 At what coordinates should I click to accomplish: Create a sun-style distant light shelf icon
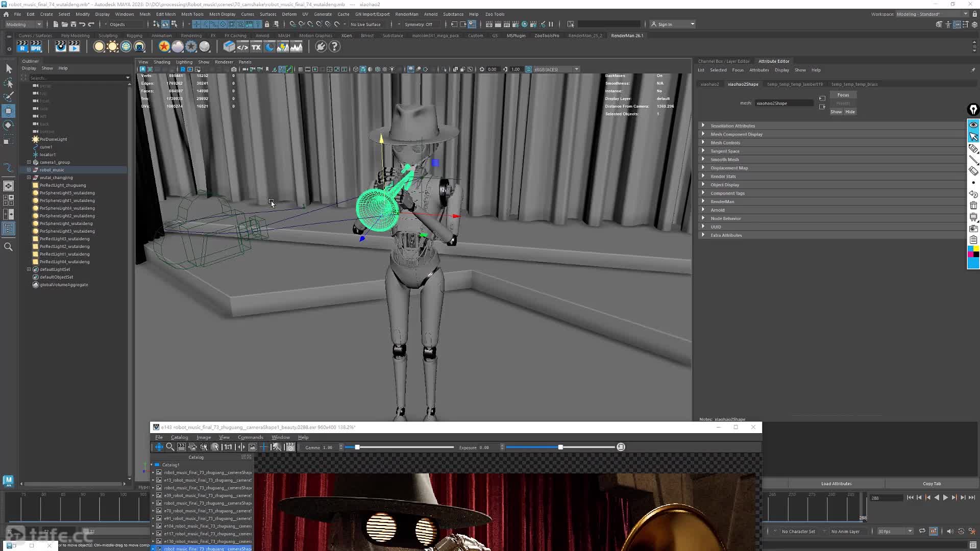click(112, 47)
